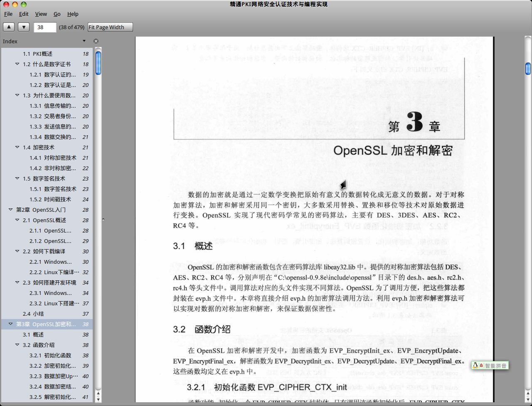Collapse the 1.5 数字签名技术 section
Viewport: 532px width, 406px height.
tap(17, 178)
